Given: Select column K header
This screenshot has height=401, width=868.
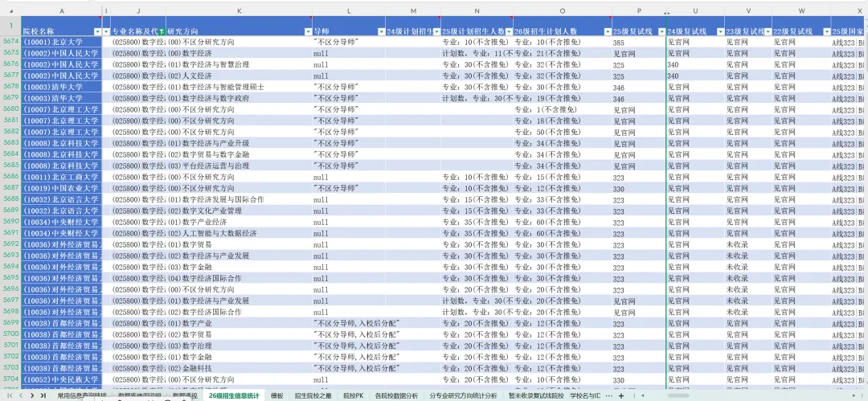Looking at the screenshot, I should coord(239,10).
